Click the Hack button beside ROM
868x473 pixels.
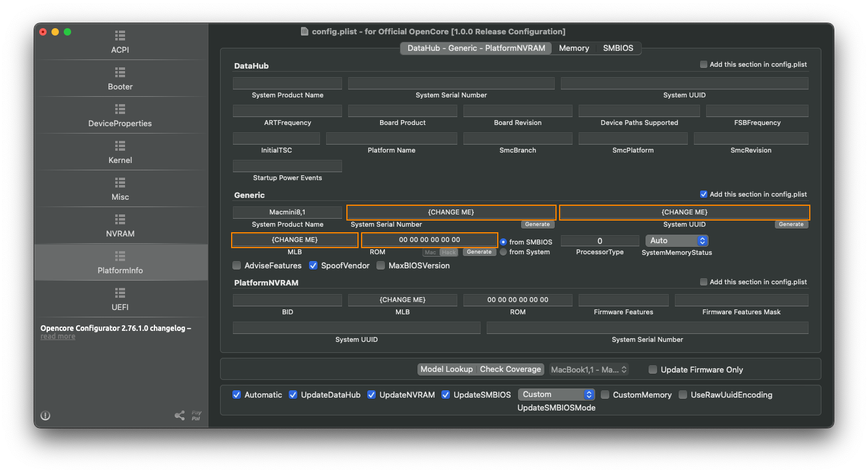tap(449, 252)
